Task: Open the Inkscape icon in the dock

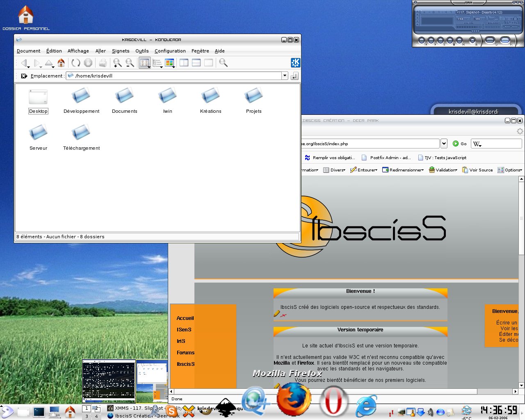Action: click(x=225, y=407)
